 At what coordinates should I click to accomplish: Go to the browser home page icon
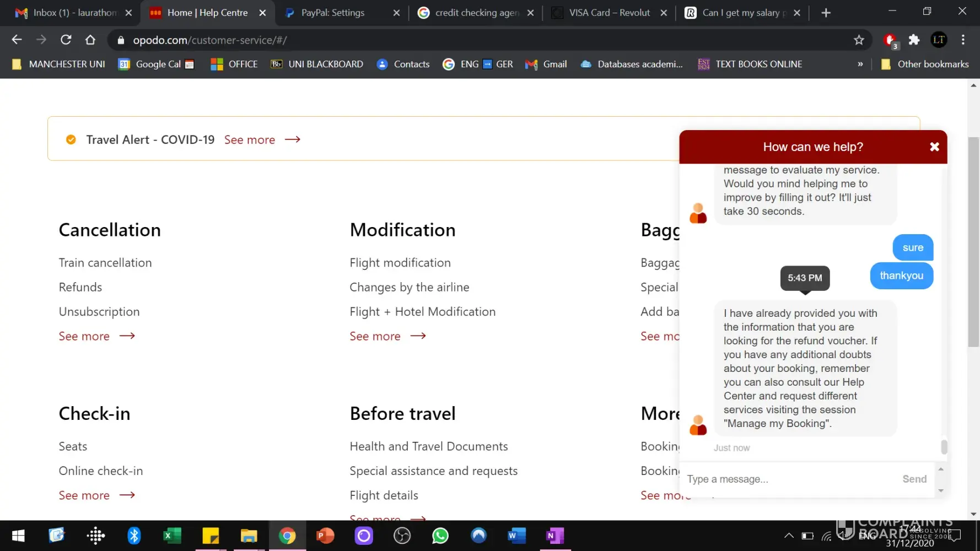[90, 40]
